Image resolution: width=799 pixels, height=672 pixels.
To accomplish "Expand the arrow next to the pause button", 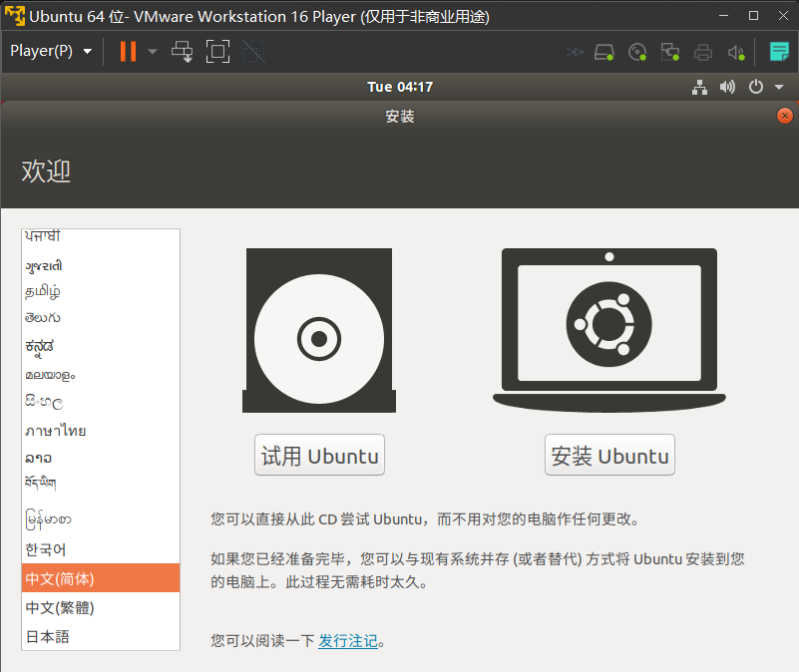I will click(153, 52).
